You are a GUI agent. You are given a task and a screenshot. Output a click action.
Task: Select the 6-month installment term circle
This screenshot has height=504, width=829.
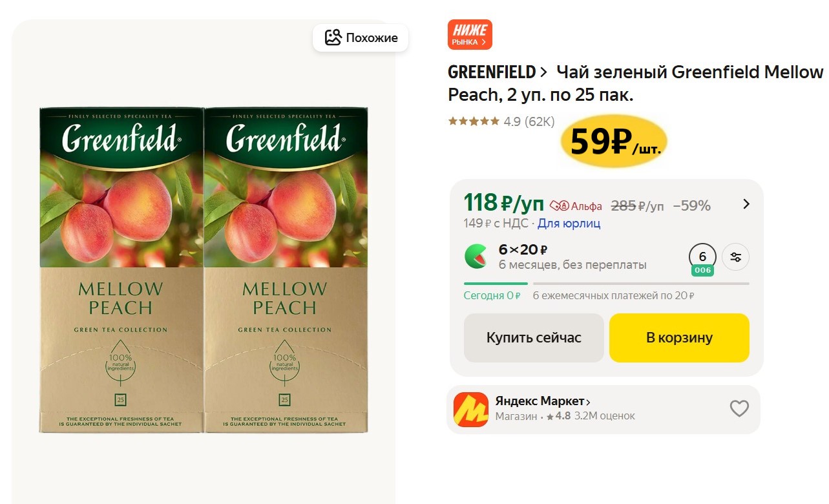coord(702,257)
